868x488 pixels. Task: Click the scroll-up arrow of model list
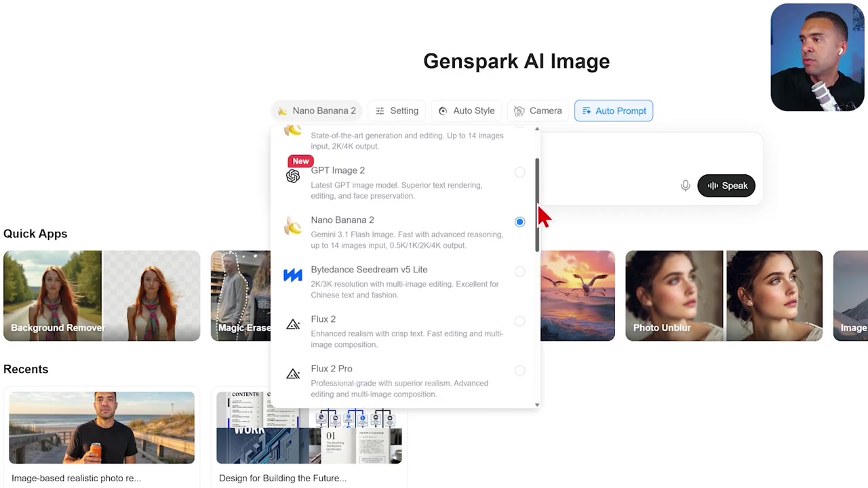coord(537,129)
